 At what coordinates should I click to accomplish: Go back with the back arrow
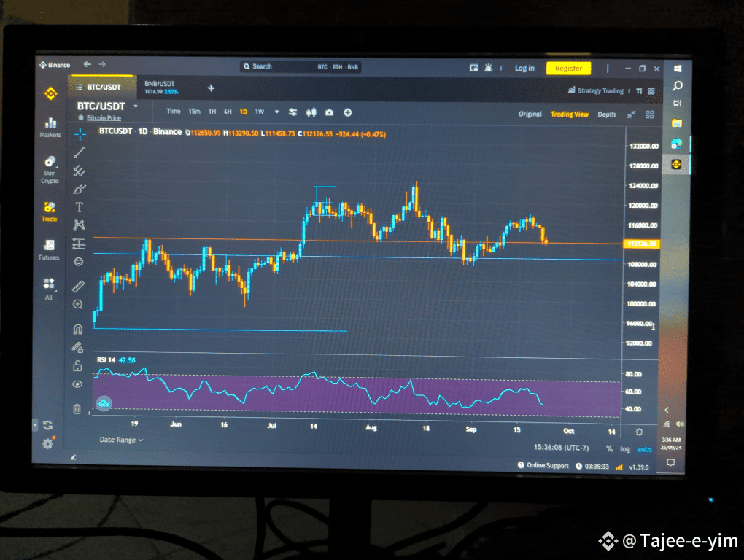(88, 64)
